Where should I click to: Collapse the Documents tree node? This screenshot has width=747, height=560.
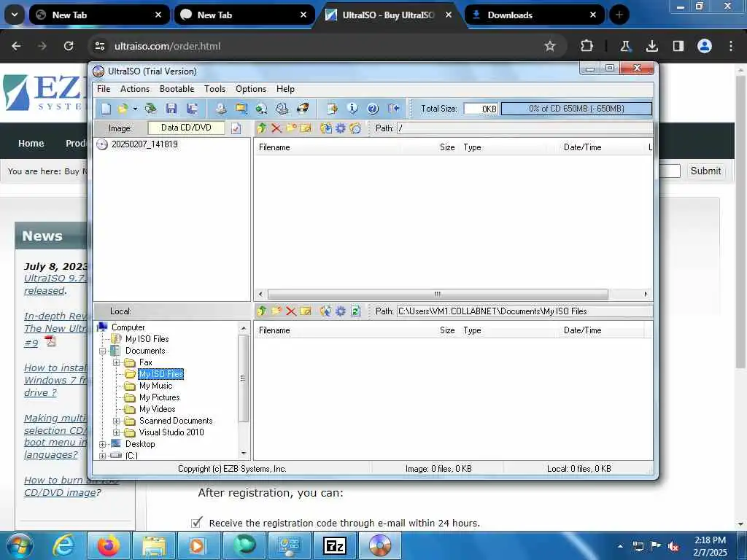tap(102, 351)
